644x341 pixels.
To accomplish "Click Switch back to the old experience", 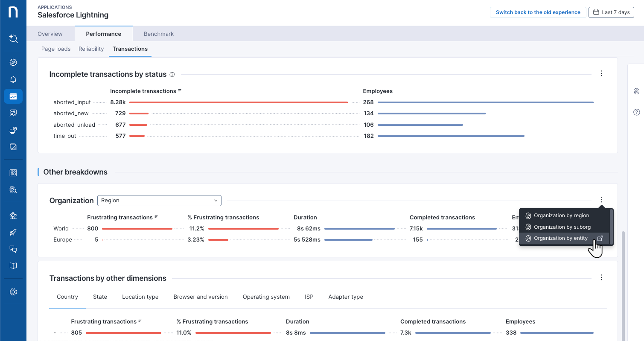I will tap(538, 12).
